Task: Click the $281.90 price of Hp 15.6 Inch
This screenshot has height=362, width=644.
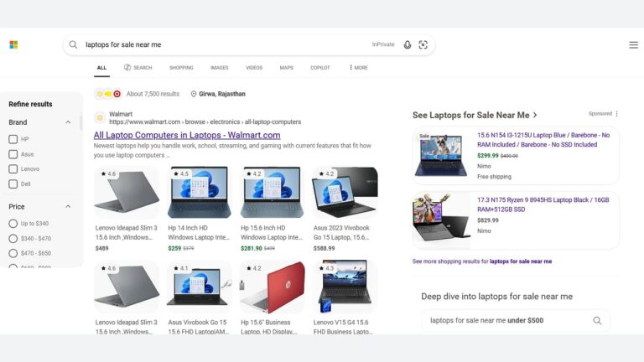Action: [x=252, y=248]
